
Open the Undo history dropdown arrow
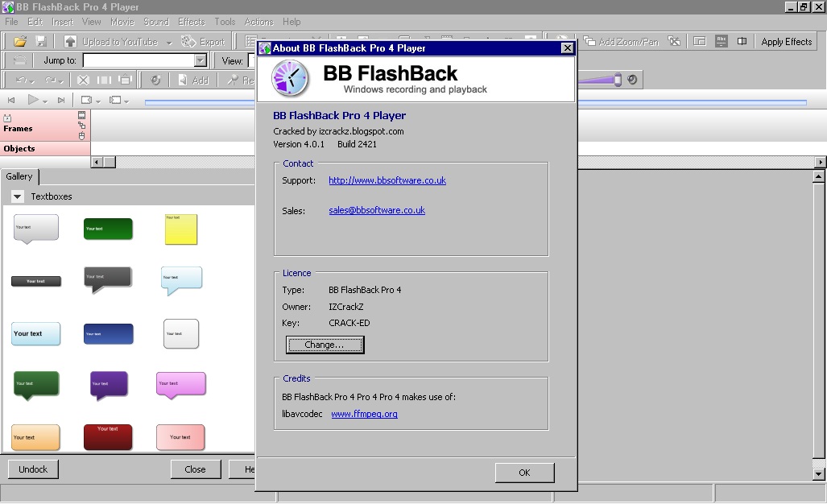click(x=31, y=81)
